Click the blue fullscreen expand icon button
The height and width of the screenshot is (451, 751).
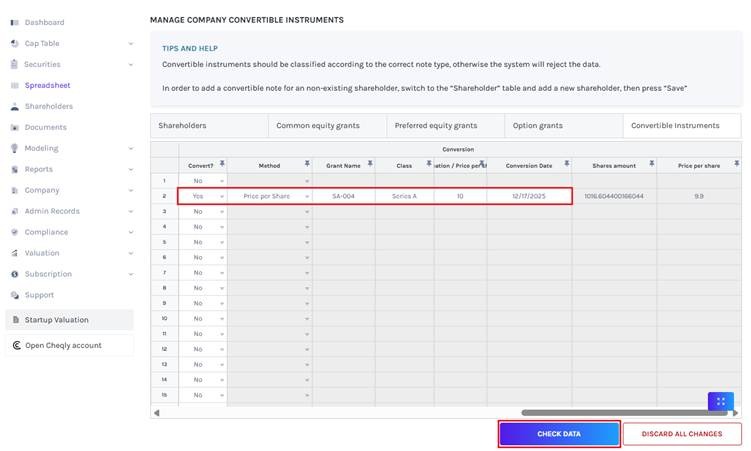coord(720,402)
